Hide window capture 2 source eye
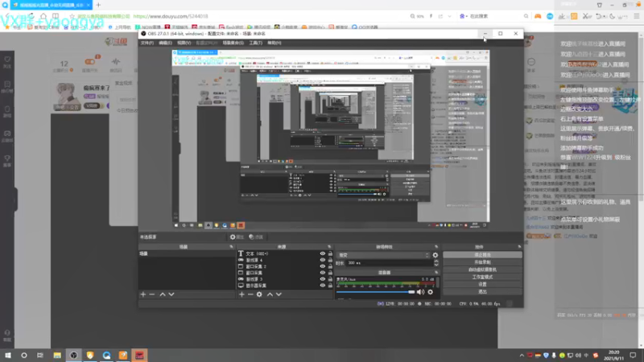Screen dimensions: 644x362 323,266
